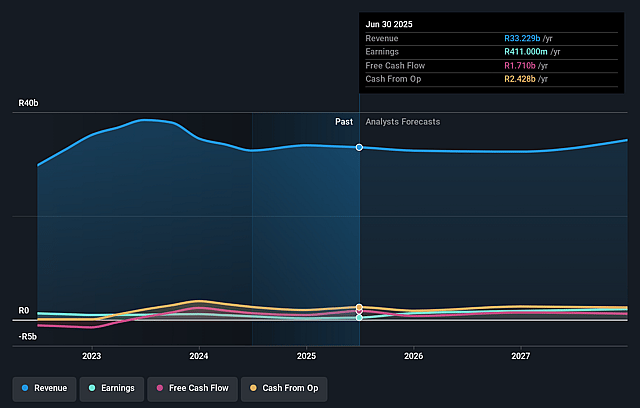Click the pink Free Cash Flow legend dot
The image size is (640, 408).
159,387
